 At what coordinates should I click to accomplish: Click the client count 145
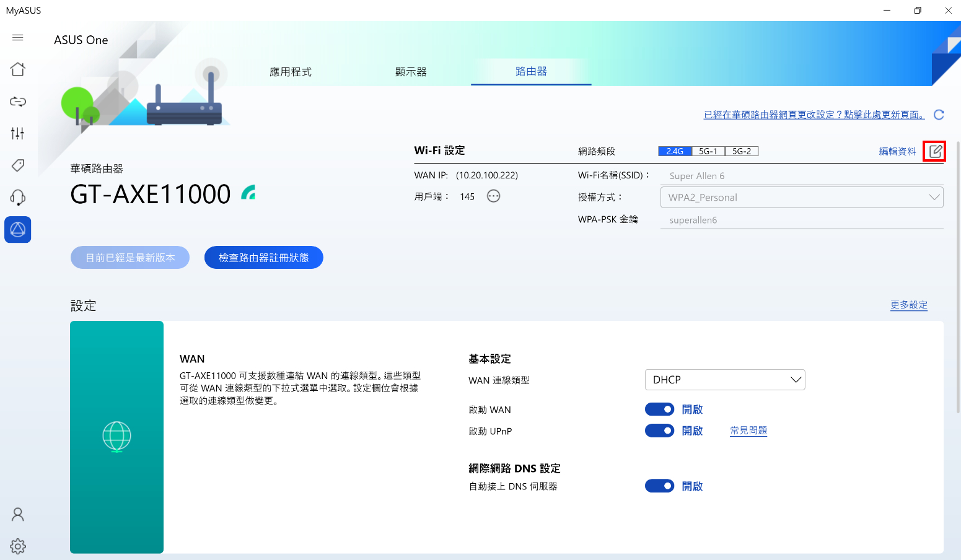(x=467, y=196)
